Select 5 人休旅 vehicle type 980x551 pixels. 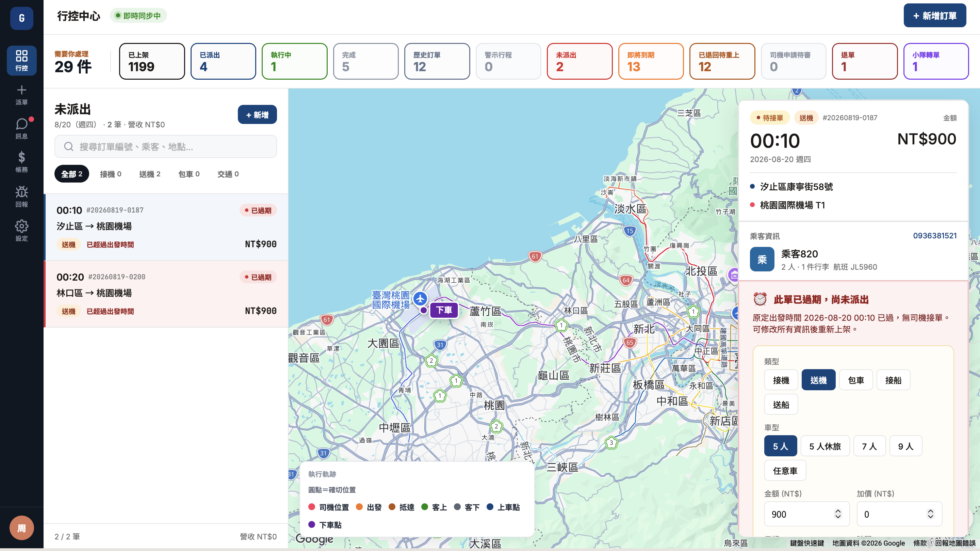tap(825, 446)
